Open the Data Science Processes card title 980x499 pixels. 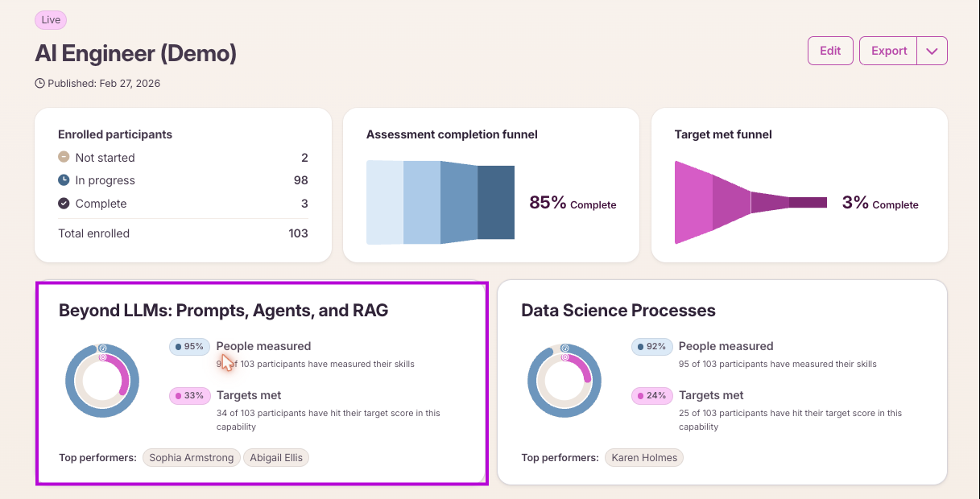point(618,311)
